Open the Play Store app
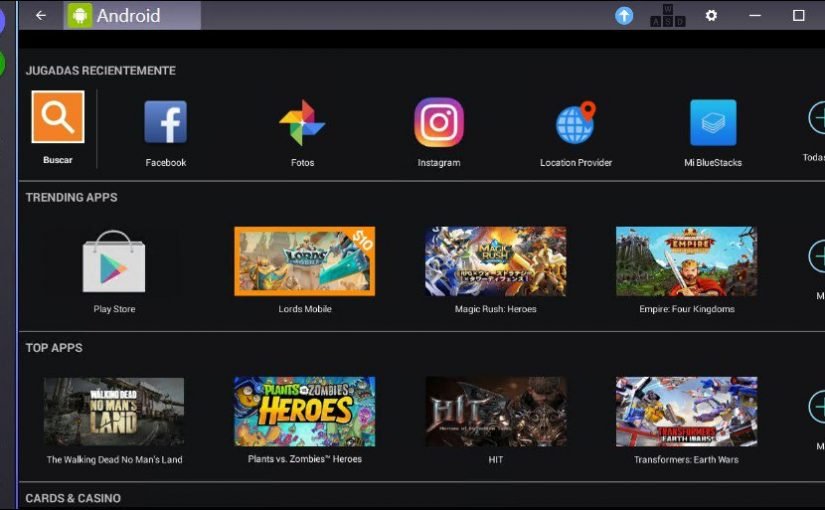The width and height of the screenshot is (825, 510). click(114, 262)
